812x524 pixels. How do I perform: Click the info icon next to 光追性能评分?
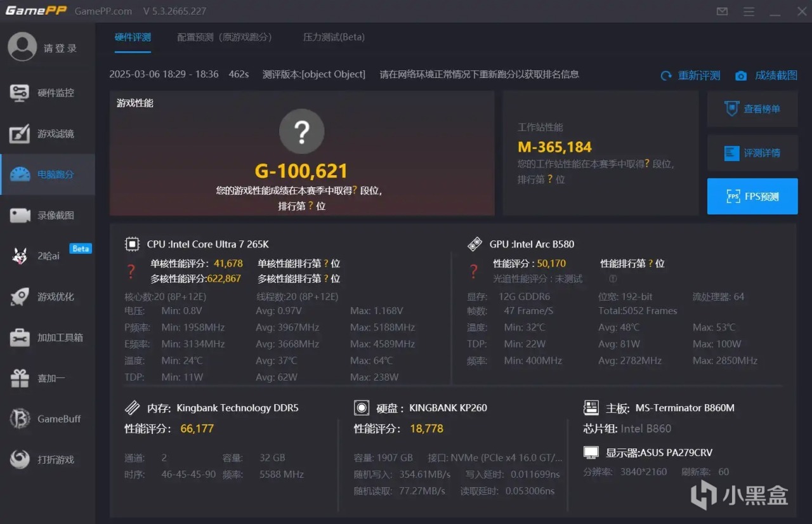tap(613, 278)
